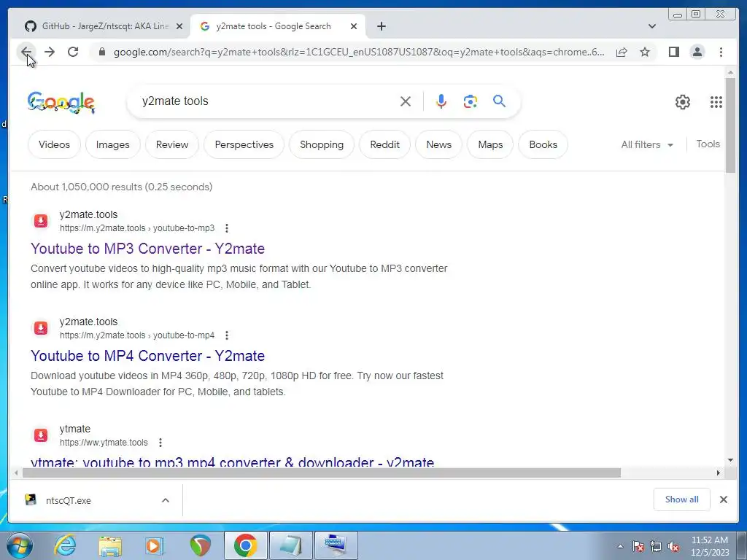View site information via the padlock icon
Image resolution: width=747 pixels, height=560 pixels.
(x=101, y=52)
